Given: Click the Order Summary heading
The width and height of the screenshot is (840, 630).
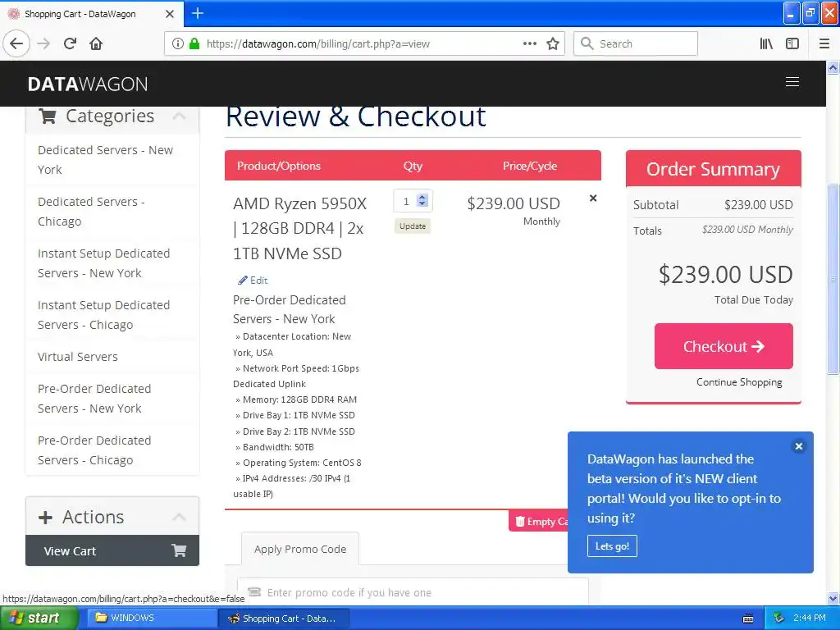Looking at the screenshot, I should pyautogui.click(x=713, y=169).
